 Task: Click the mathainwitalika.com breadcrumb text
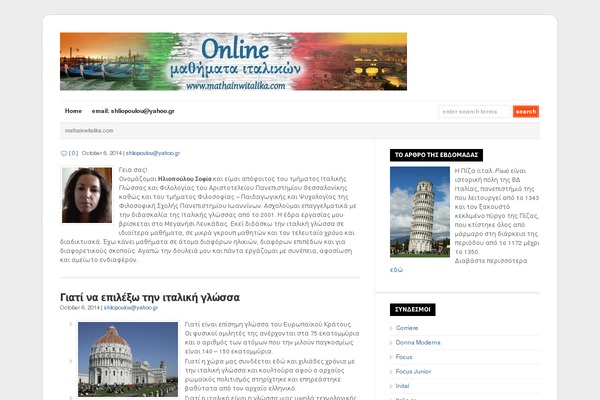(89, 131)
